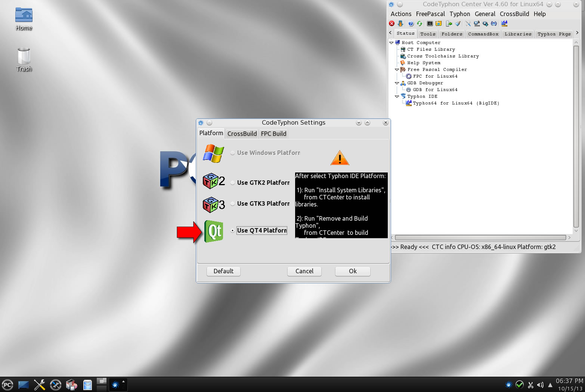Click the blue desktop panel taskbar icon
Image resolution: width=585 pixels, height=392 pixels.
[x=24, y=385]
